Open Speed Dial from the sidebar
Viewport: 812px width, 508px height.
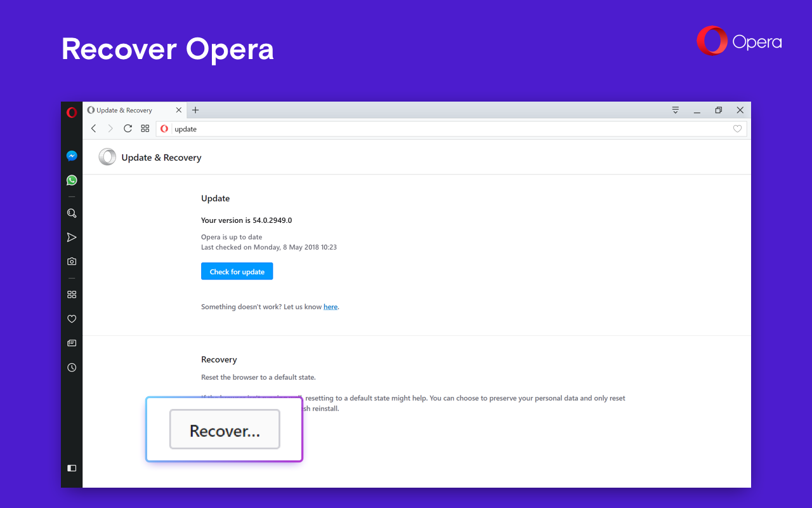coord(72,295)
